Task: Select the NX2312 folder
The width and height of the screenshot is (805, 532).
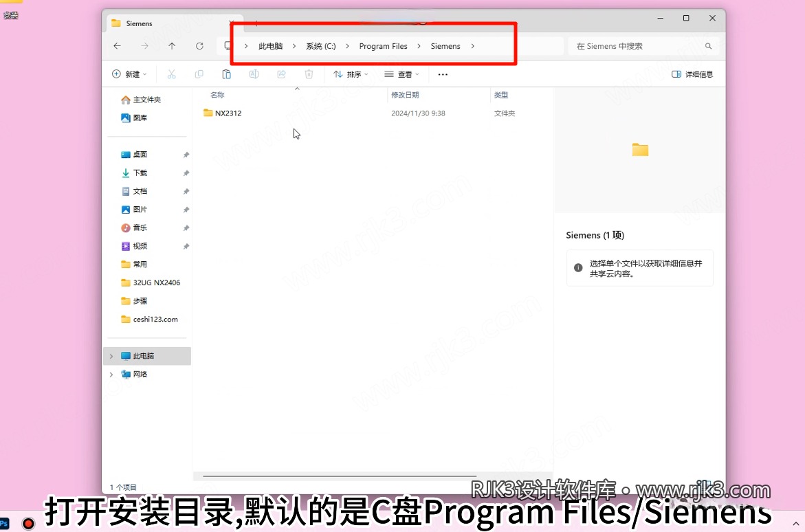Action: click(228, 113)
